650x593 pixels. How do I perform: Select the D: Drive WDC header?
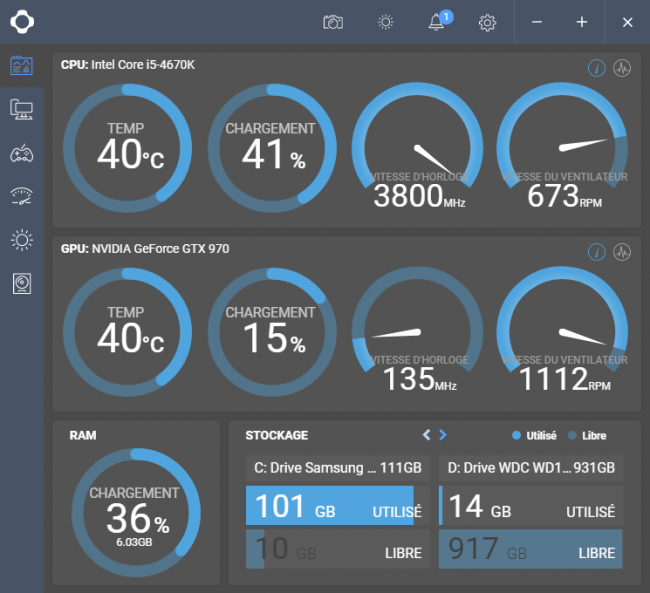pyautogui.click(x=531, y=468)
